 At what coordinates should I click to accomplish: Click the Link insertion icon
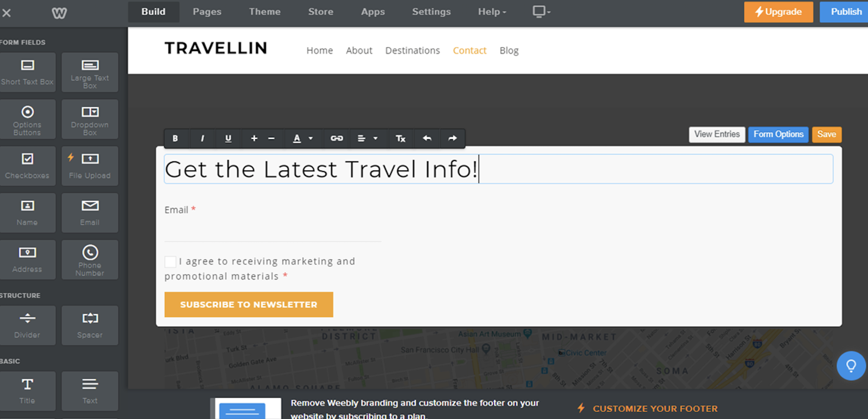pos(336,138)
